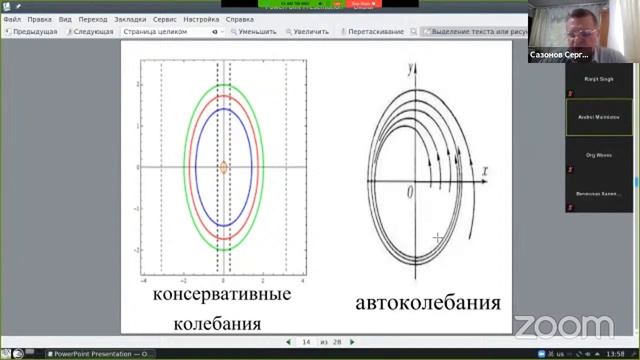
Task: Click the Сазонов Серг... speaker video tile
Action: (584, 31)
